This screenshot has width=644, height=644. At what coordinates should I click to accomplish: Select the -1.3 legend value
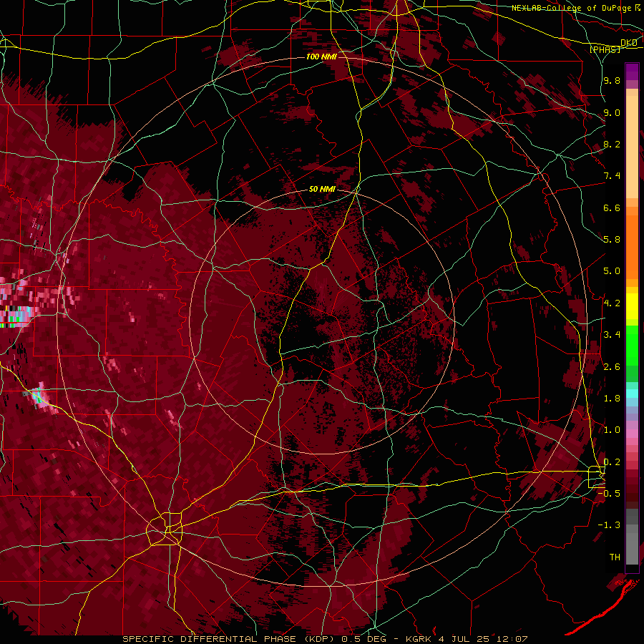pyautogui.click(x=609, y=525)
